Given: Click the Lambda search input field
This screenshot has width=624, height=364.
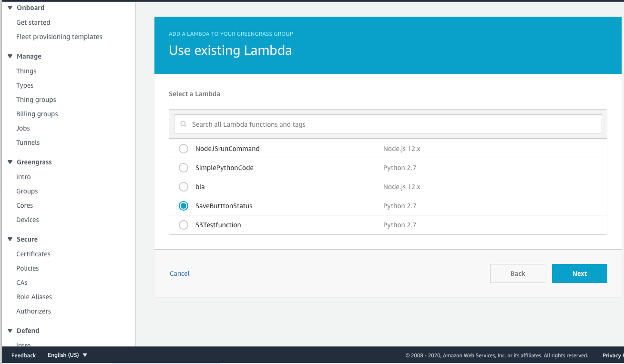Looking at the screenshot, I should click(334, 124).
